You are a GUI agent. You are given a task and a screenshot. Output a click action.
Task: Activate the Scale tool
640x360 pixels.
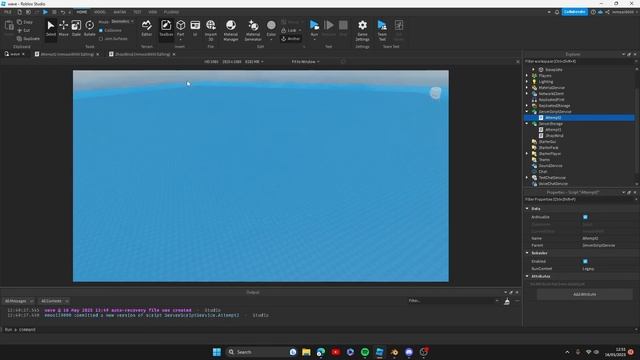(x=76, y=29)
